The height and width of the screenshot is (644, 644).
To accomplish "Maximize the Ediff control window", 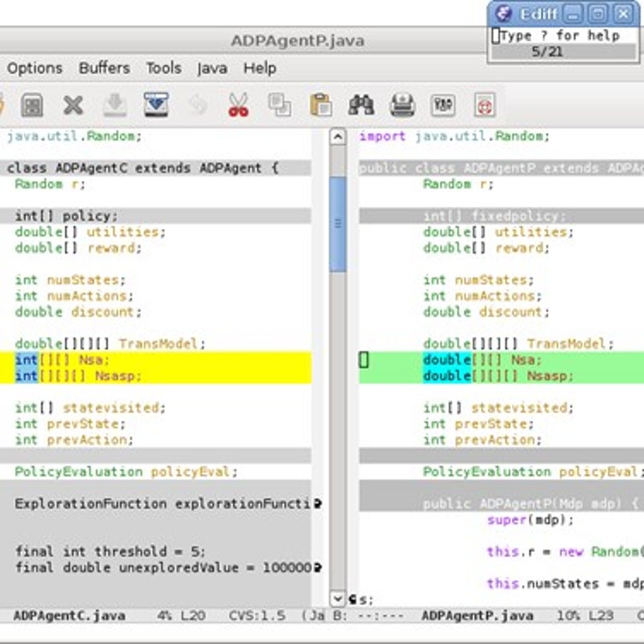I will pos(599,14).
